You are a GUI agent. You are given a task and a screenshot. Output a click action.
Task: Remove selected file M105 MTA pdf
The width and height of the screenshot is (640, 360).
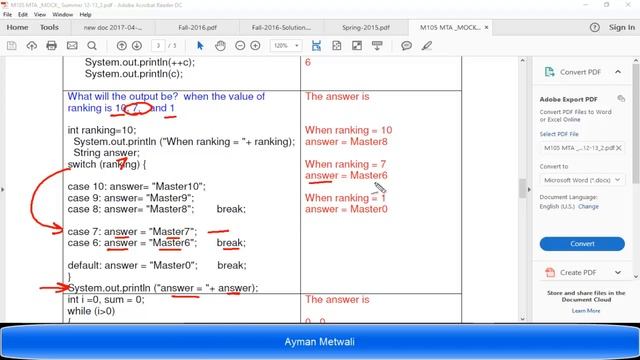click(x=619, y=148)
